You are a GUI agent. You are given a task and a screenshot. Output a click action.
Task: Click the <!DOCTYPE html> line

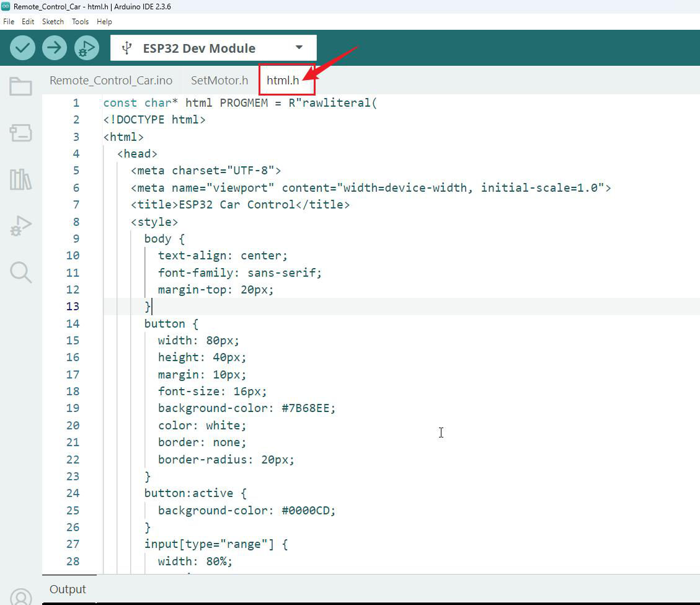[154, 120]
